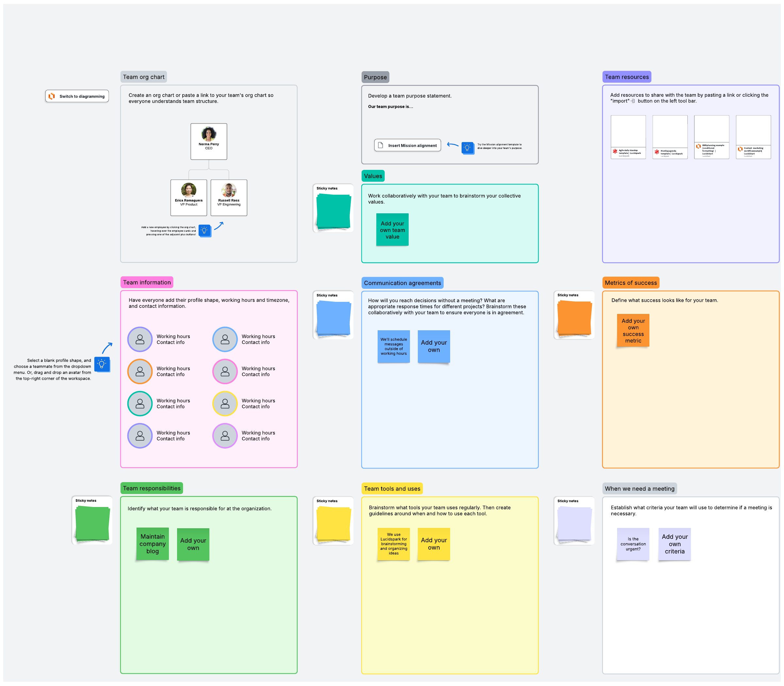Pick the orange sticky notes stack
The width and height of the screenshot is (784, 686).
pos(574,318)
